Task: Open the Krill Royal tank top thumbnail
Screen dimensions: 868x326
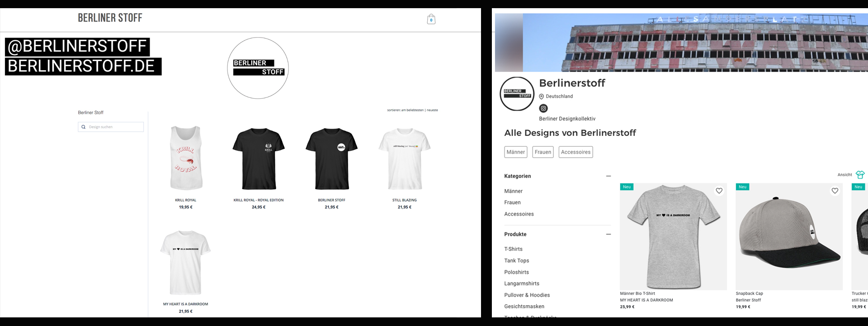Action: pos(186,158)
